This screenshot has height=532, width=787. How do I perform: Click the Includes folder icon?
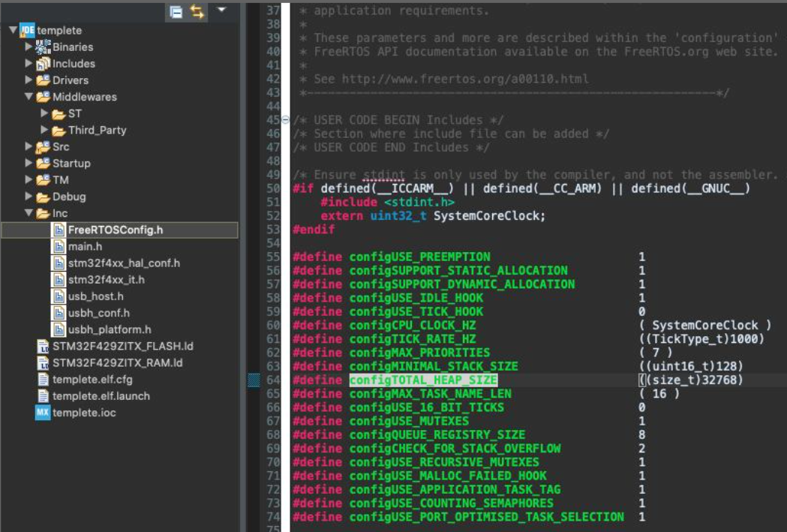pos(43,64)
